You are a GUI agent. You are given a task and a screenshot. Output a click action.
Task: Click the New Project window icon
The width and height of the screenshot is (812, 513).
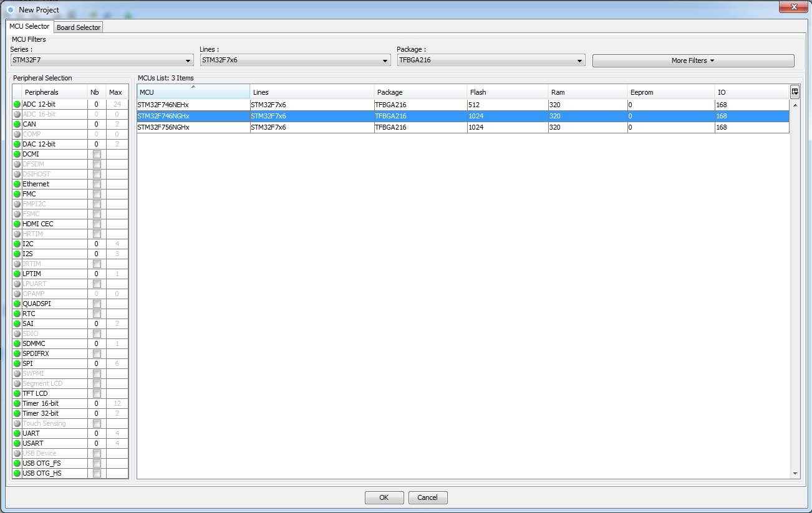(10, 10)
